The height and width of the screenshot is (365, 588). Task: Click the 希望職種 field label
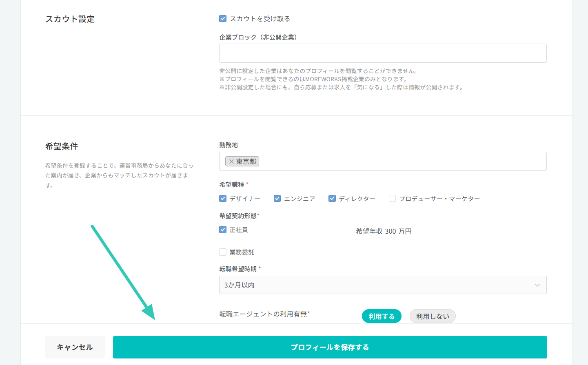[x=232, y=185]
